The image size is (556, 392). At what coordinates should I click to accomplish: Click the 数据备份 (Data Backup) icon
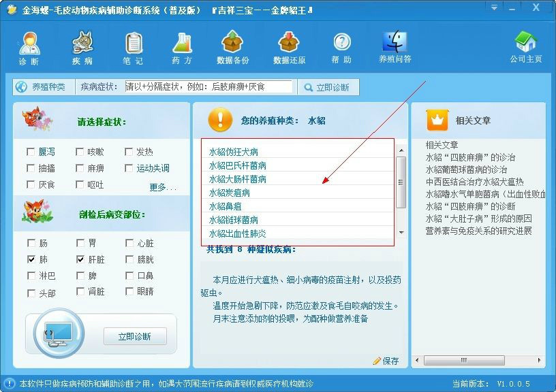coord(233,48)
